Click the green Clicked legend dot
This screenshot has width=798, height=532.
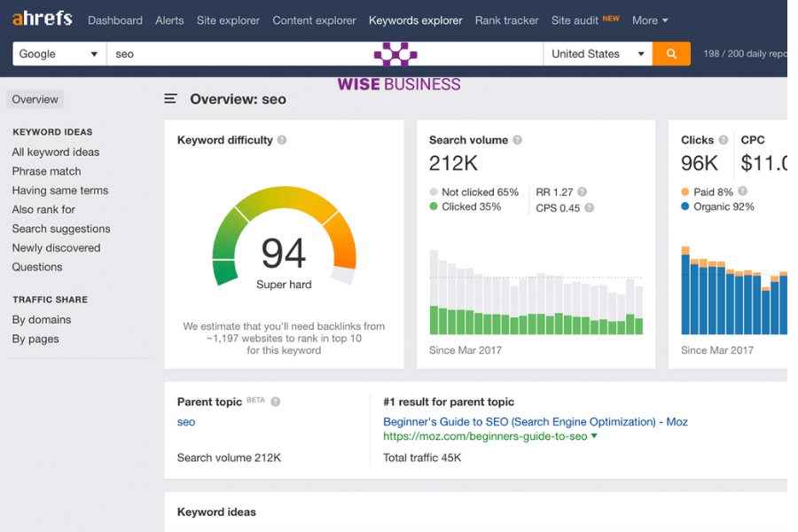click(434, 207)
